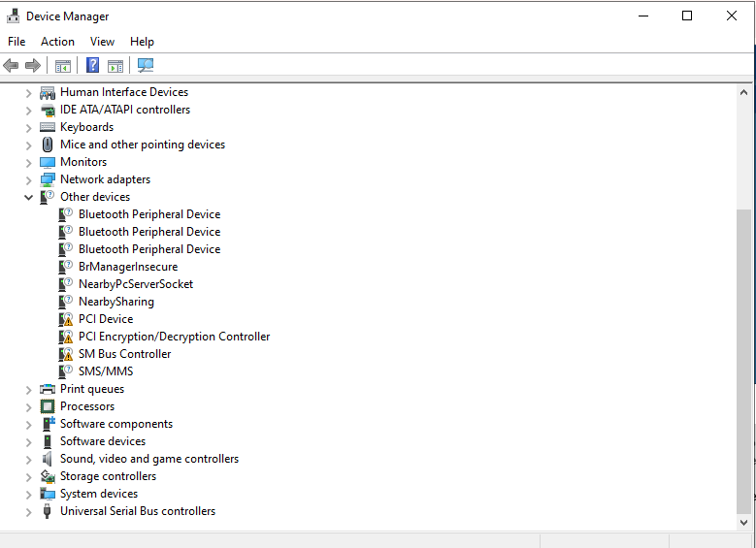Open the Action menu
756x548 pixels.
coord(57,42)
